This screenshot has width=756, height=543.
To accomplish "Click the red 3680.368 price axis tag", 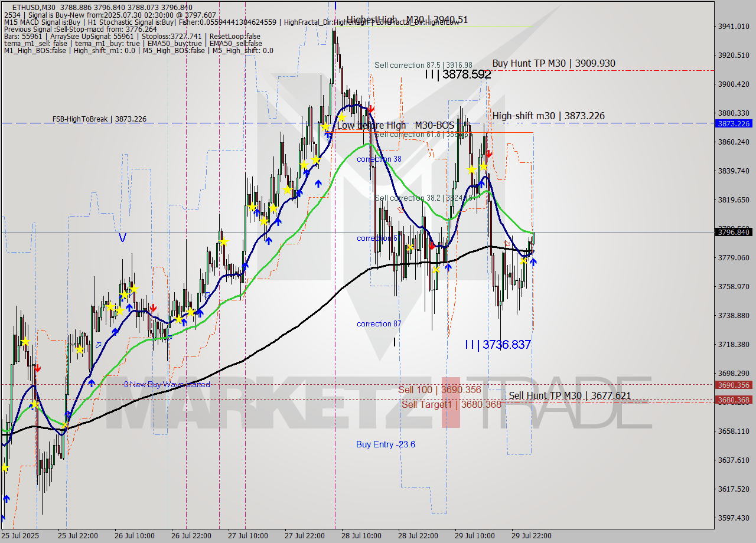I will pos(733,400).
